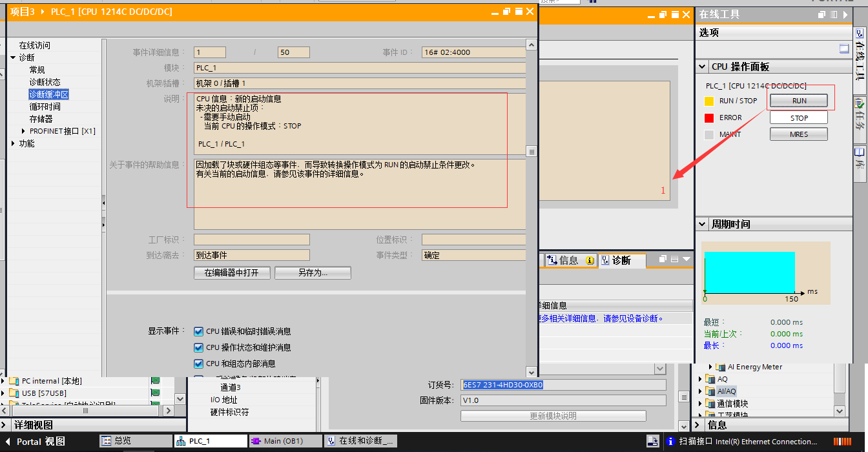Image resolution: width=868 pixels, height=452 pixels.
Task: Expand the AI/AQ catalog node
Action: pos(701,391)
